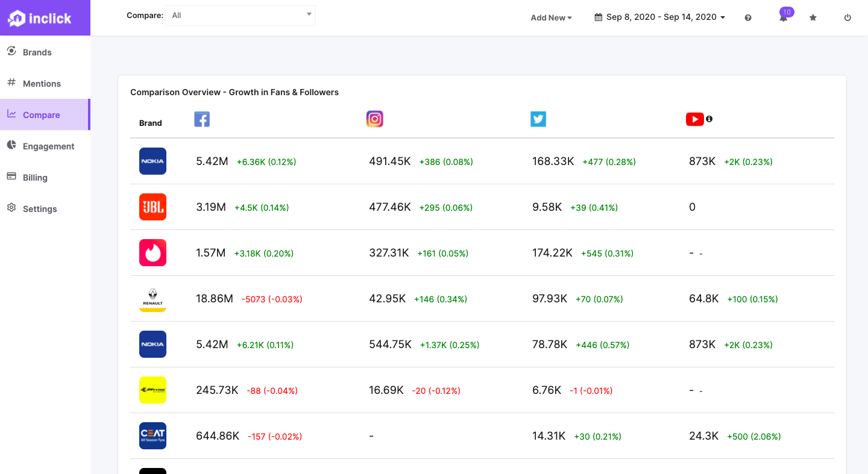Viewport: 868px width, 474px height.
Task: Click the star favorites icon
Action: click(x=813, y=17)
